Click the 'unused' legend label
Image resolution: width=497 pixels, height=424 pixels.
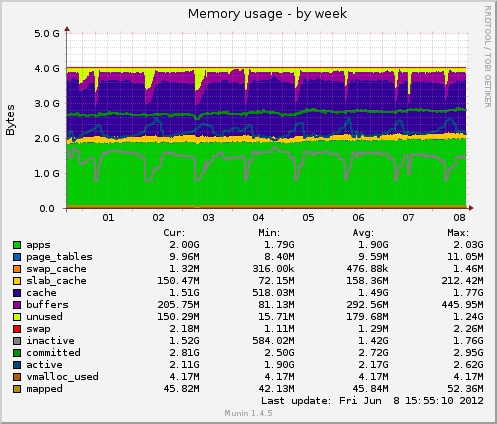point(44,317)
